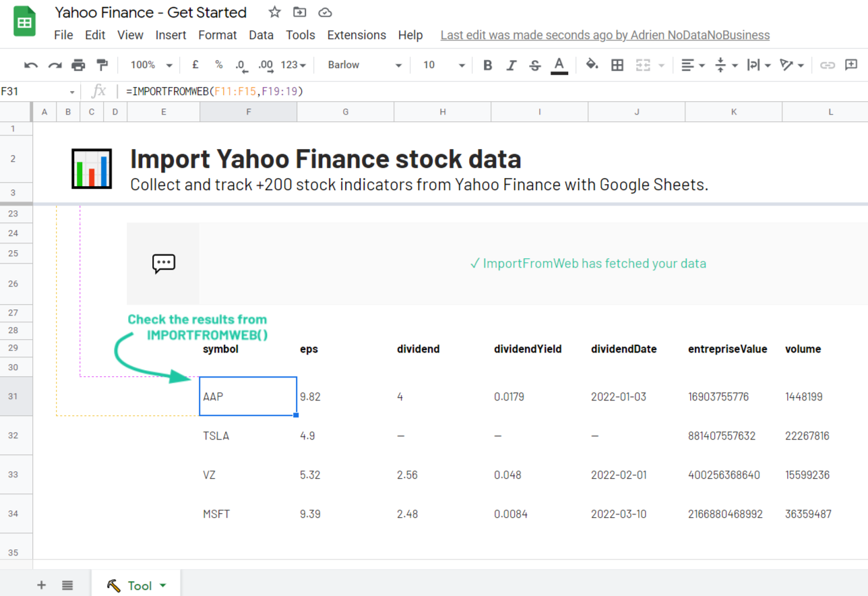
Task: Select the entrepriseValue header cell
Action: tap(734, 349)
